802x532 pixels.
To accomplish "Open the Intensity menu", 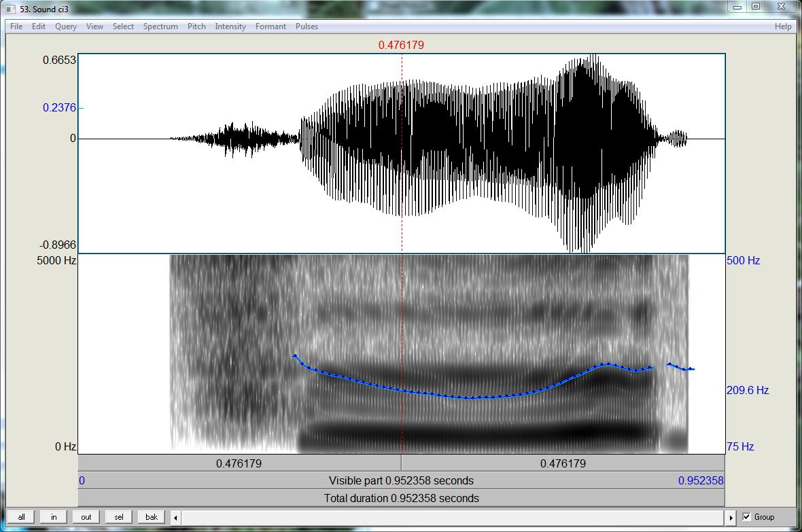I will (230, 26).
